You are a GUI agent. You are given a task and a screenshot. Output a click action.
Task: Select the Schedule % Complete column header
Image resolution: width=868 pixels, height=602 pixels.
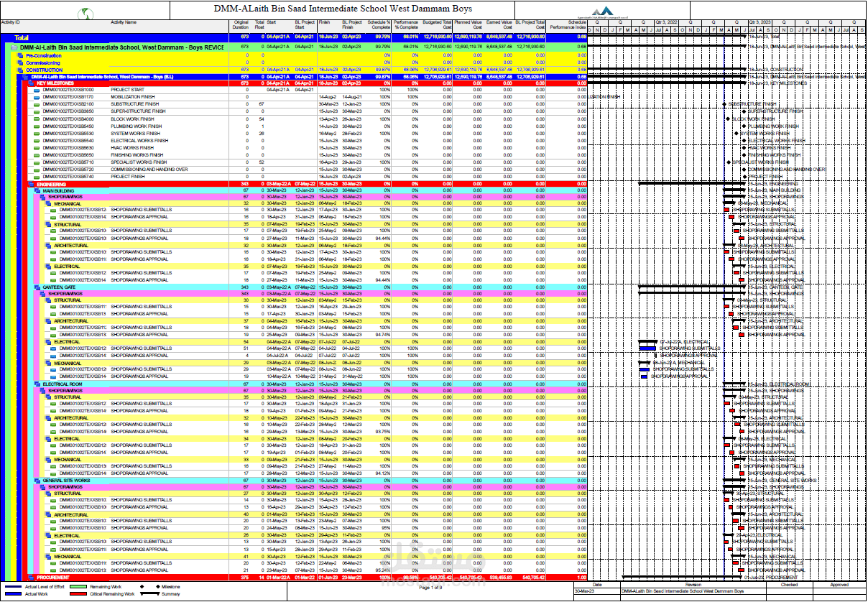coord(380,25)
